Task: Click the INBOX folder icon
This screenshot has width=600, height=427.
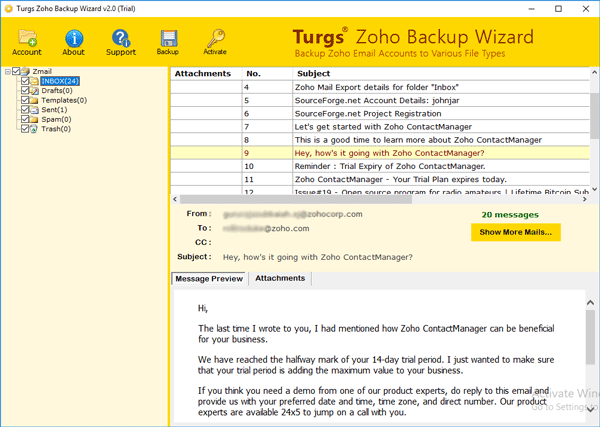Action: coord(34,81)
